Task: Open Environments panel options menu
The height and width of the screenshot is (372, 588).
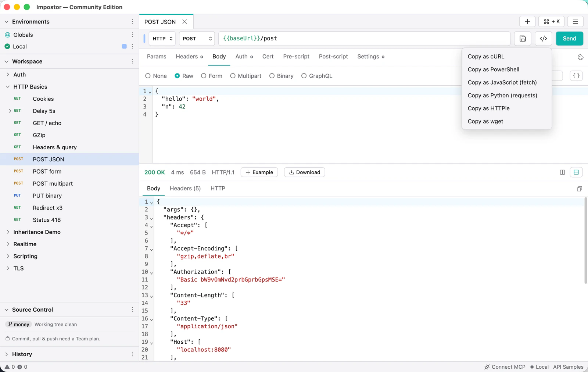Action: tap(132, 22)
